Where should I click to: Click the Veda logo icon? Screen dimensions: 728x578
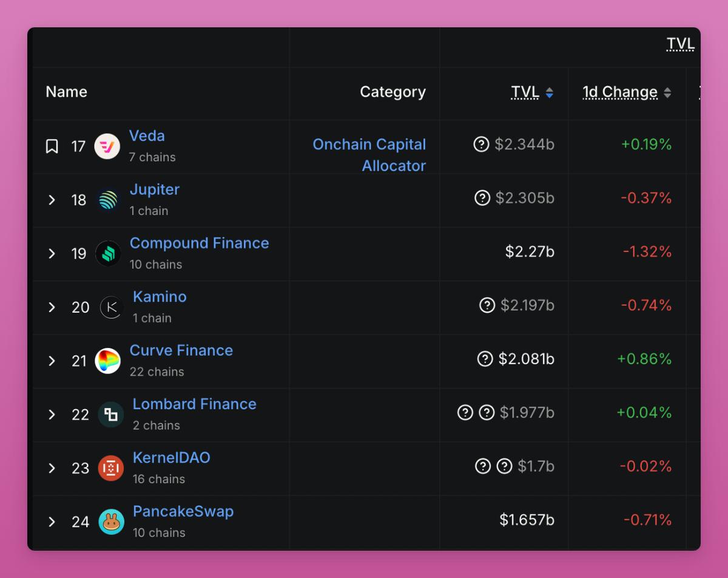click(x=107, y=146)
